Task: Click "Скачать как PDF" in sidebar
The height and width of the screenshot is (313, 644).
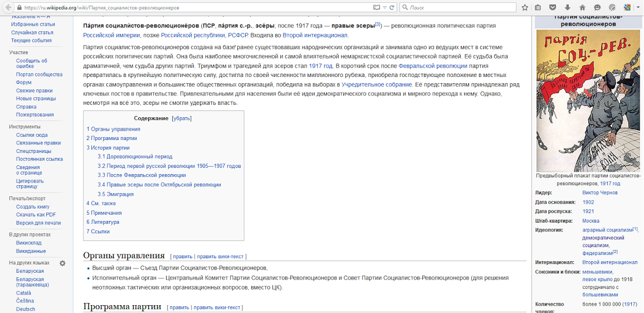Action: (36, 215)
